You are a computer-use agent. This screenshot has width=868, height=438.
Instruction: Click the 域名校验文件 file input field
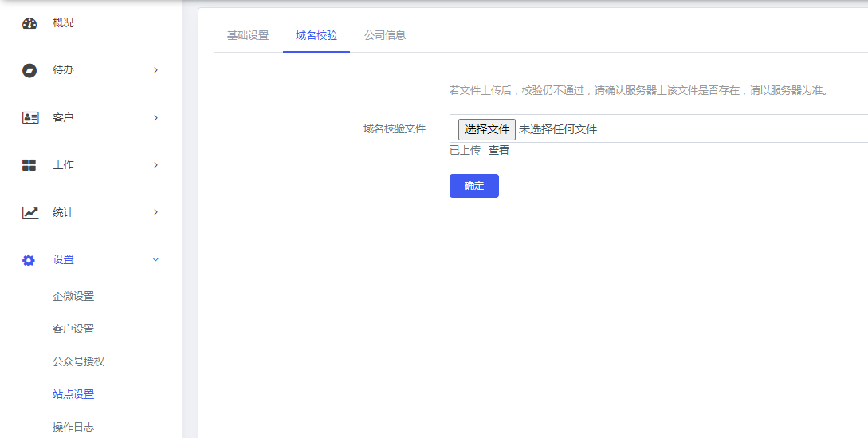click(486, 129)
